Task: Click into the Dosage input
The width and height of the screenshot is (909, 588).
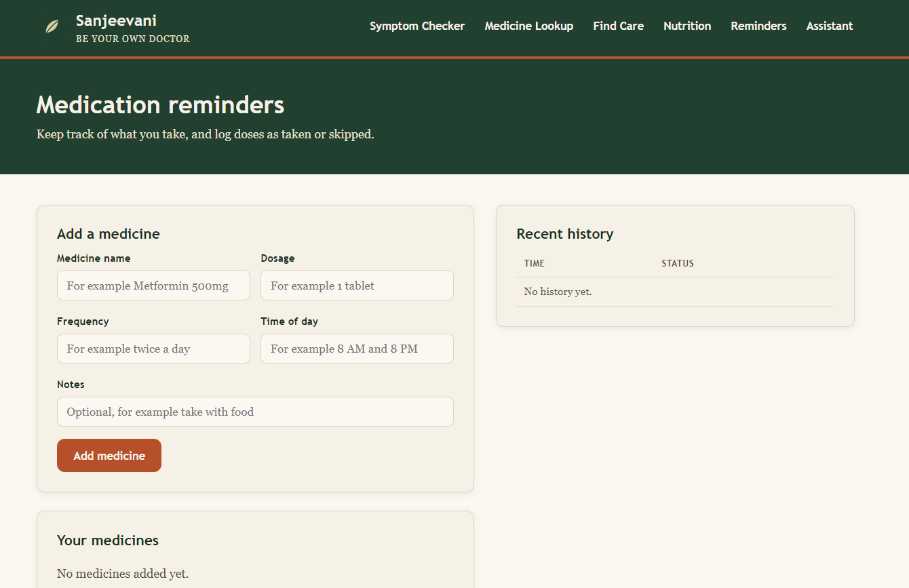Action: (357, 286)
